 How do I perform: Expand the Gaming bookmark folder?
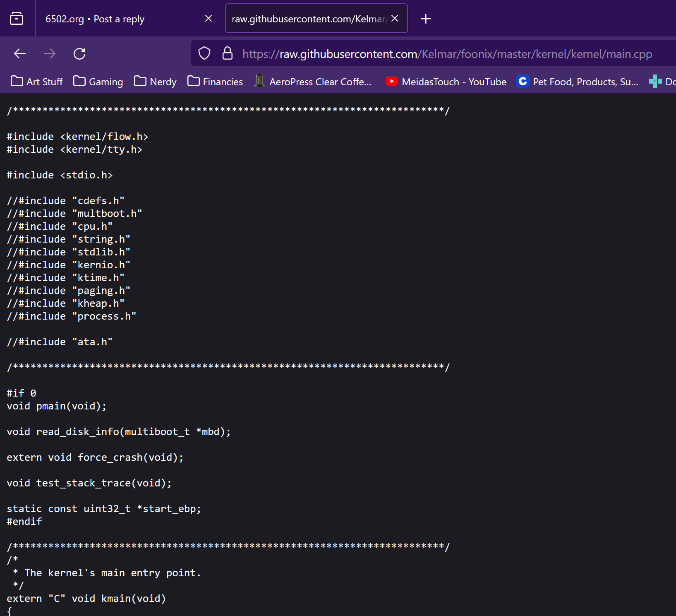point(98,82)
